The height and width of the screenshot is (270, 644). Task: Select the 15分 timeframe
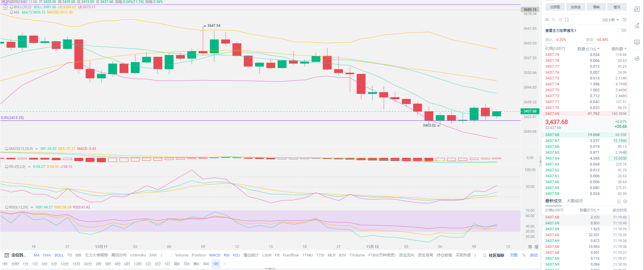(76, 264)
